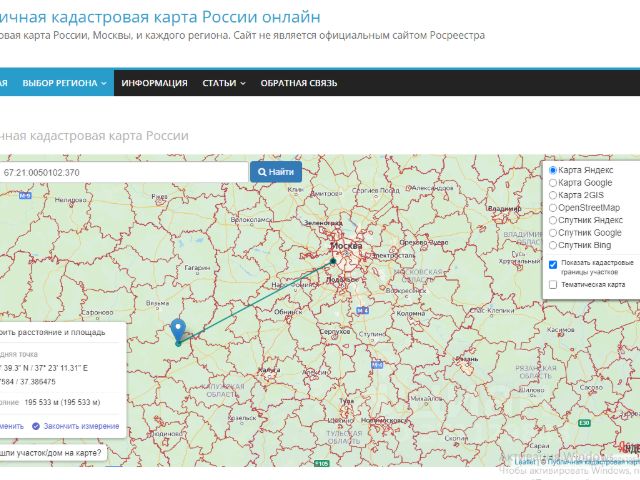The image size is (640, 480).
Task: Click Гагарин city label on map
Action: pos(197,268)
